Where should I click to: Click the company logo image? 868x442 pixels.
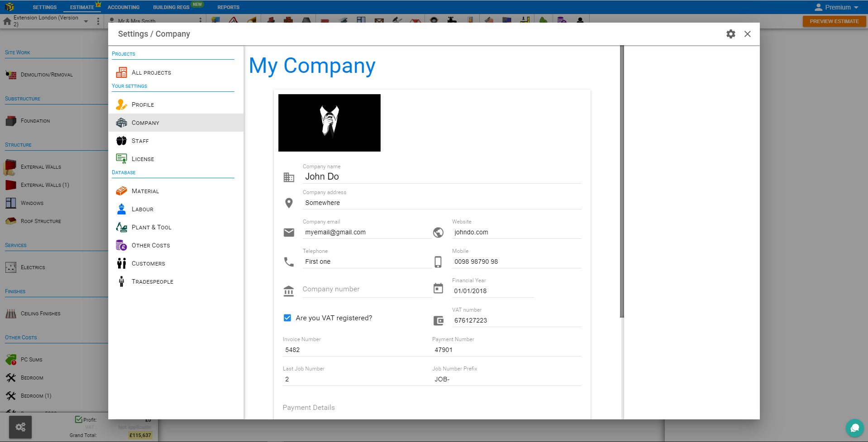coord(329,123)
